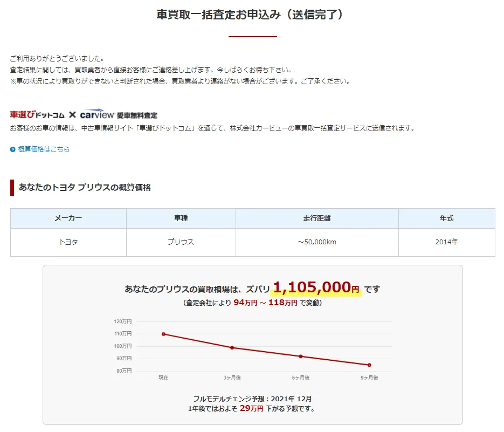Click the プリウス table cell
The width and height of the screenshot is (504, 432).
coord(181,242)
